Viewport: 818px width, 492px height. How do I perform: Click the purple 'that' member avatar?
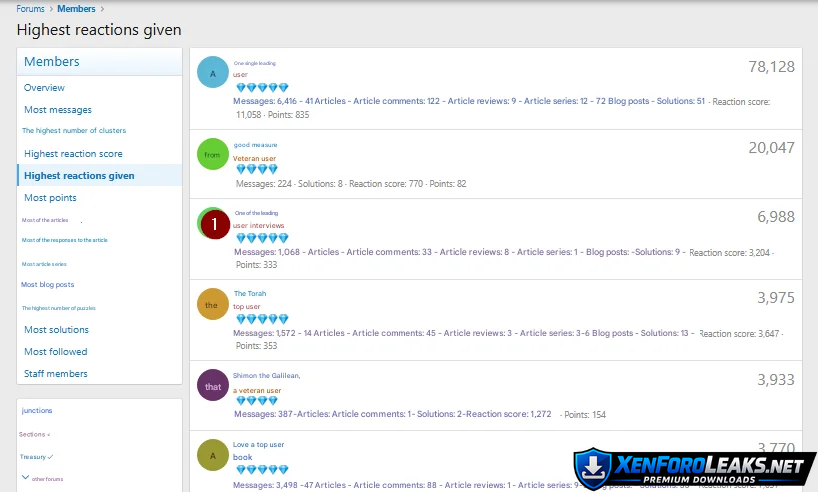coord(213,385)
